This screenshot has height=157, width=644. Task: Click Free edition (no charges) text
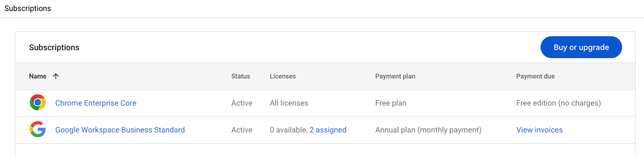tap(558, 103)
